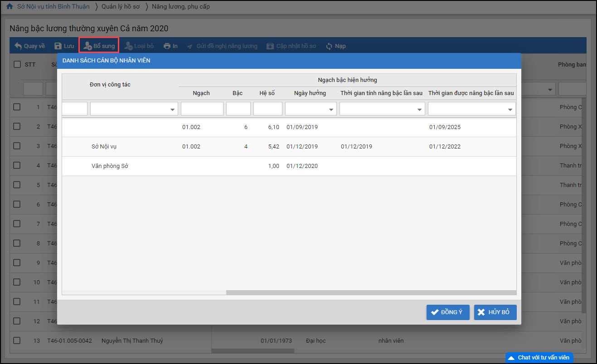Open Thời gian được nâng bậc lần sau dropdown
The height and width of the screenshot is (364, 597).
(x=510, y=109)
